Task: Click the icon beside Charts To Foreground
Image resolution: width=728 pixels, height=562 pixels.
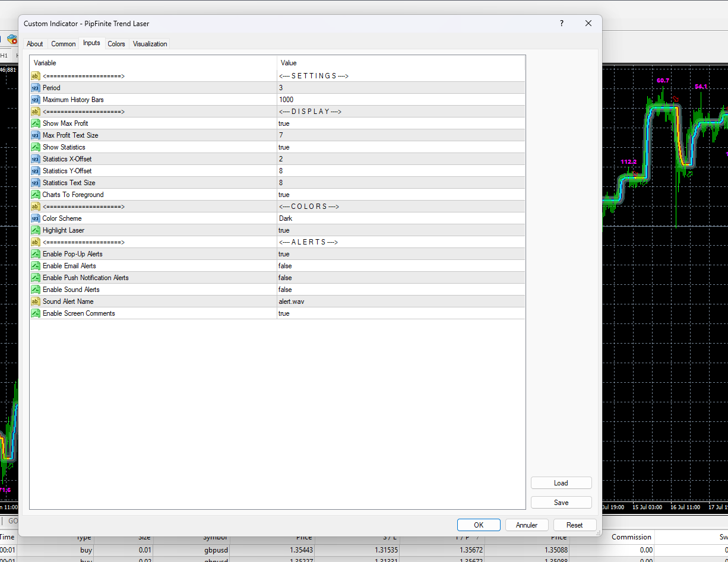Action: pos(35,195)
